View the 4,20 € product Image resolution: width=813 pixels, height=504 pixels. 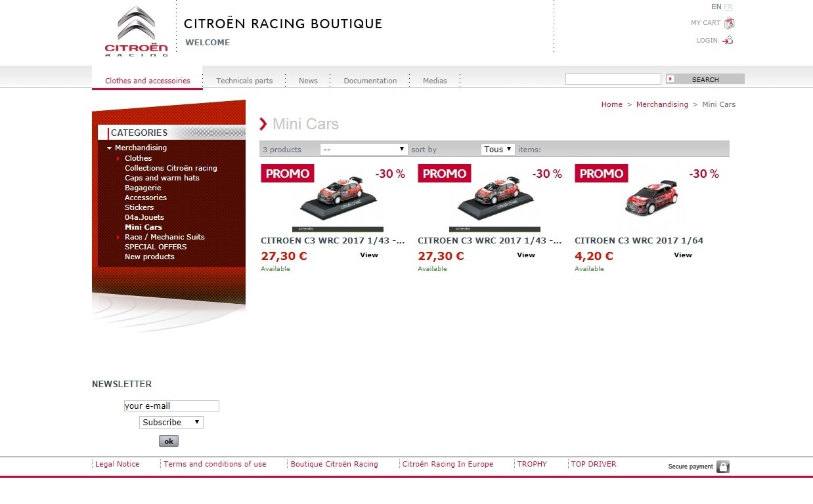(x=683, y=255)
